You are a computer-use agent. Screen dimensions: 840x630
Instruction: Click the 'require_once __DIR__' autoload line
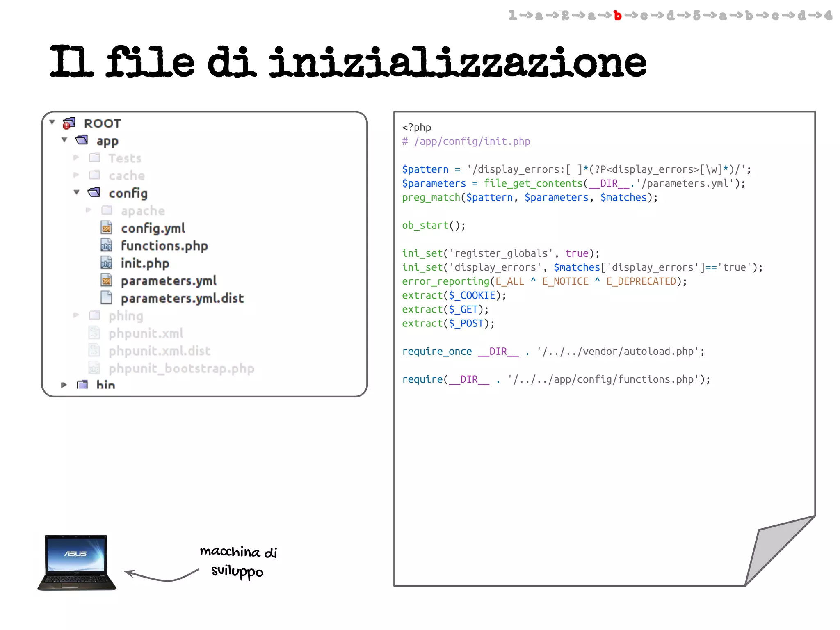(553, 352)
